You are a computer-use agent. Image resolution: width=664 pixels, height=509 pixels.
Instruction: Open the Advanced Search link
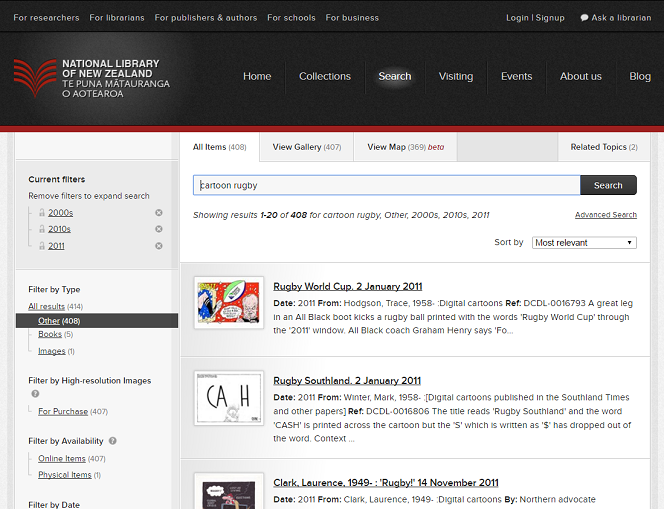606,215
